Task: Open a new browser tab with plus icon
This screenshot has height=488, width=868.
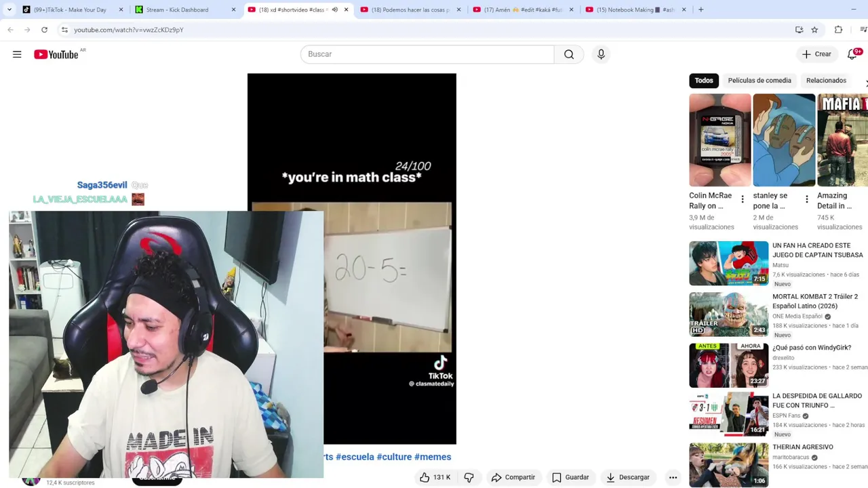Action: 701,9
